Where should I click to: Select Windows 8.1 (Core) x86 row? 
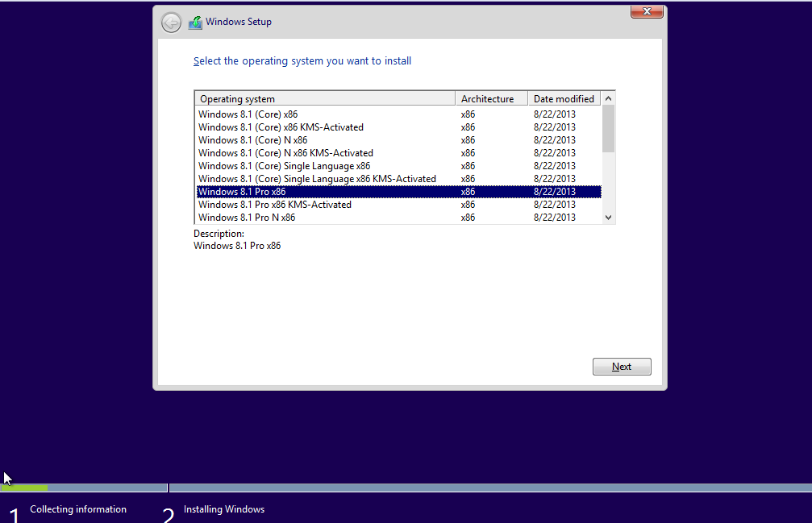(x=399, y=114)
